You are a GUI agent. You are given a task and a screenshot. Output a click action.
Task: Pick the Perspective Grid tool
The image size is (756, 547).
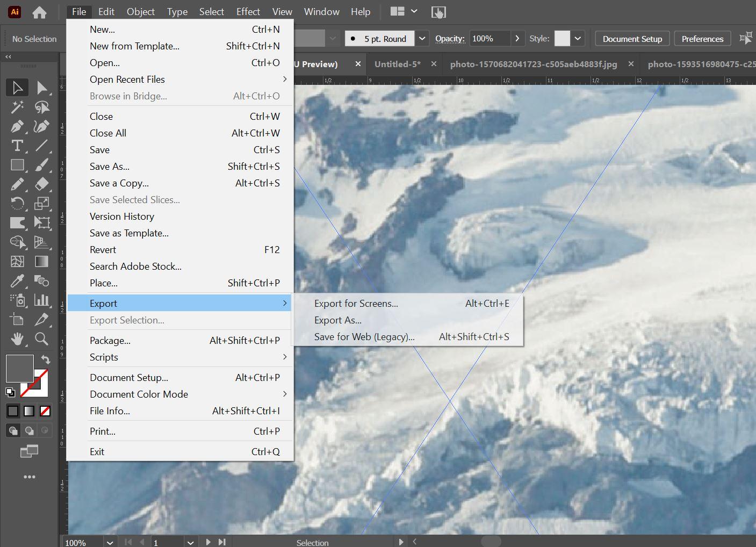click(42, 242)
